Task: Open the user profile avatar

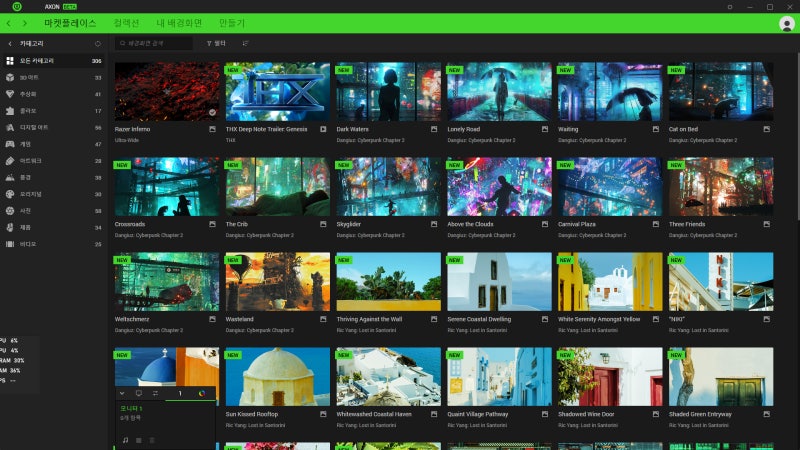Action: click(787, 23)
